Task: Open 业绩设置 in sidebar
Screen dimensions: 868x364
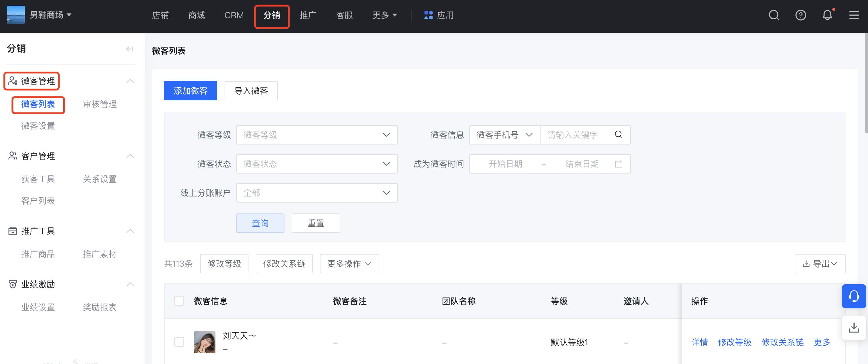Action: coord(38,307)
